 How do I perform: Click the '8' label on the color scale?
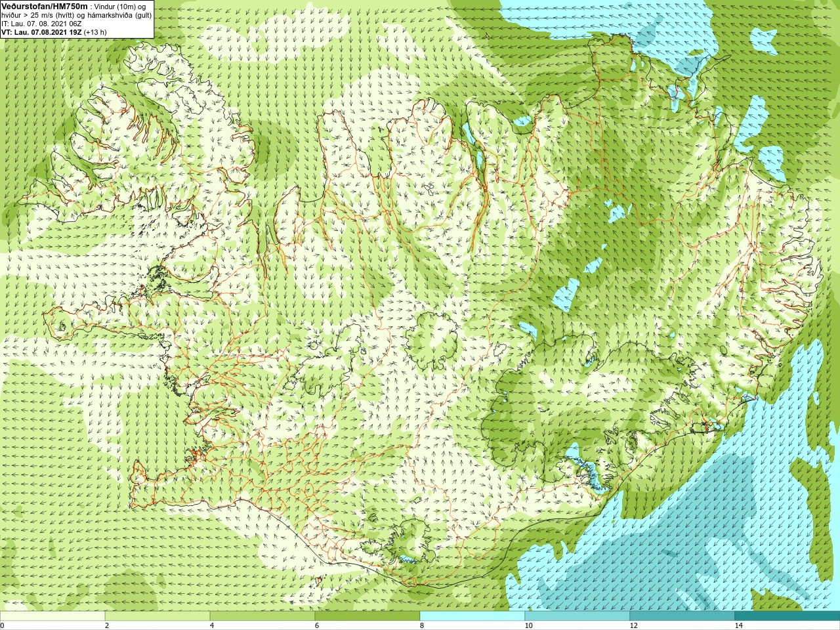(422, 625)
